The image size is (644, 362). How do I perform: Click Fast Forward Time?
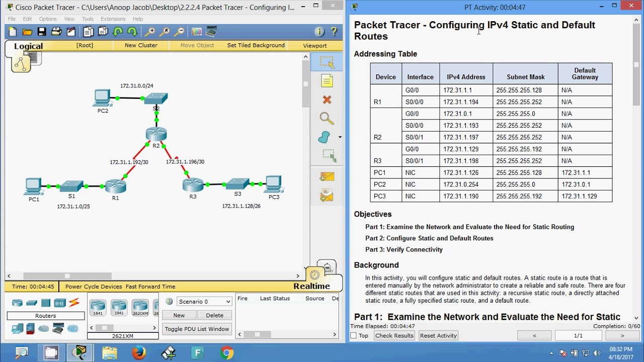click(150, 287)
